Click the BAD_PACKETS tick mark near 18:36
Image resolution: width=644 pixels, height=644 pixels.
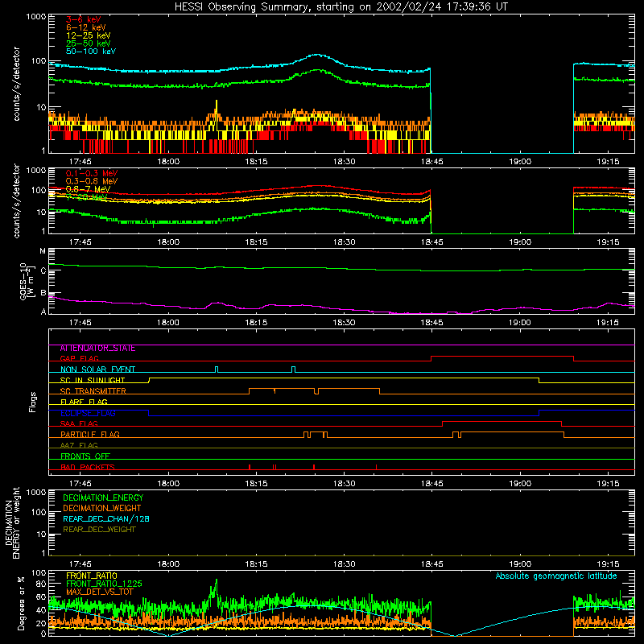376,467
